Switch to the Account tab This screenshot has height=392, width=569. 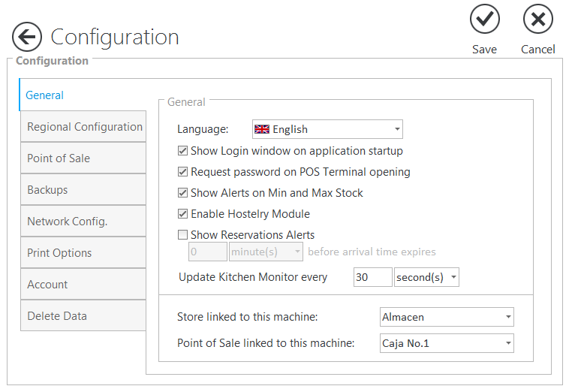coord(83,285)
